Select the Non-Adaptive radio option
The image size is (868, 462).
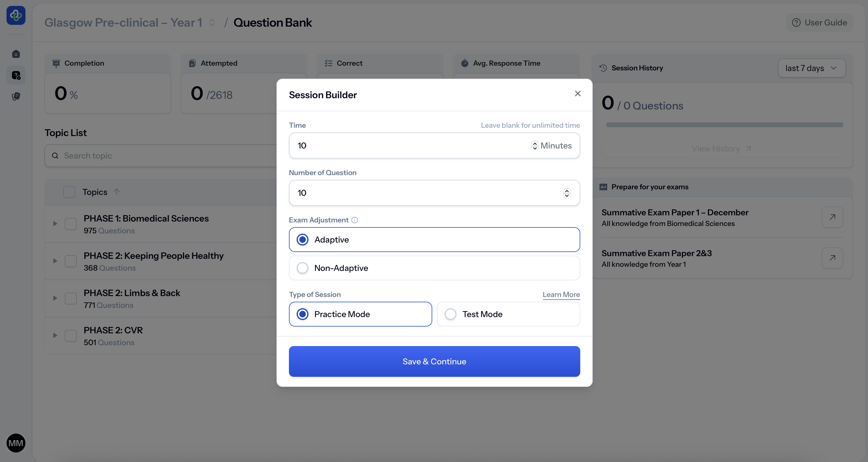click(302, 268)
